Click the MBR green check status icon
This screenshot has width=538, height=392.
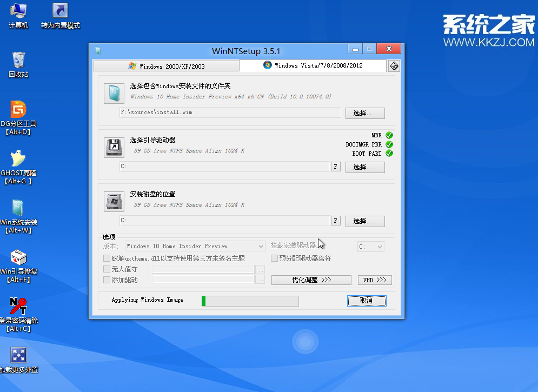(x=389, y=135)
